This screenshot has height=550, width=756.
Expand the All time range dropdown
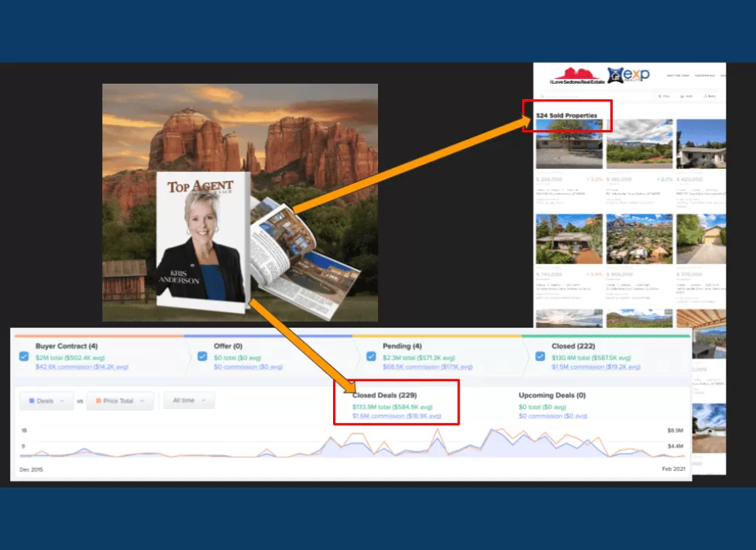(x=189, y=400)
